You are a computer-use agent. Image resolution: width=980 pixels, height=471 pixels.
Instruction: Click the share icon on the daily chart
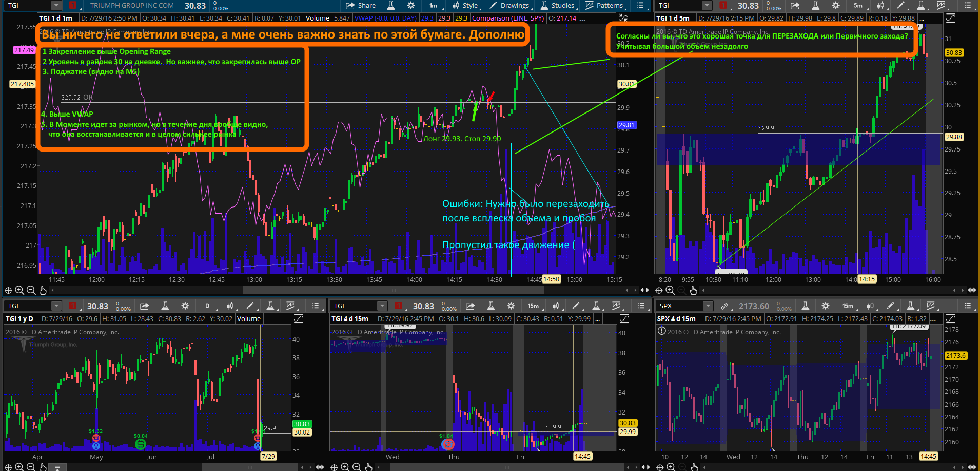click(145, 306)
